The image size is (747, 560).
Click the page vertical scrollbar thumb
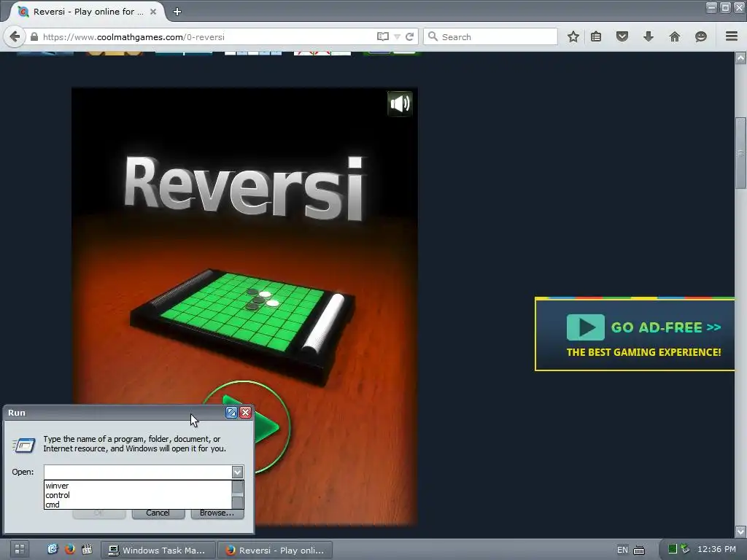point(740,153)
